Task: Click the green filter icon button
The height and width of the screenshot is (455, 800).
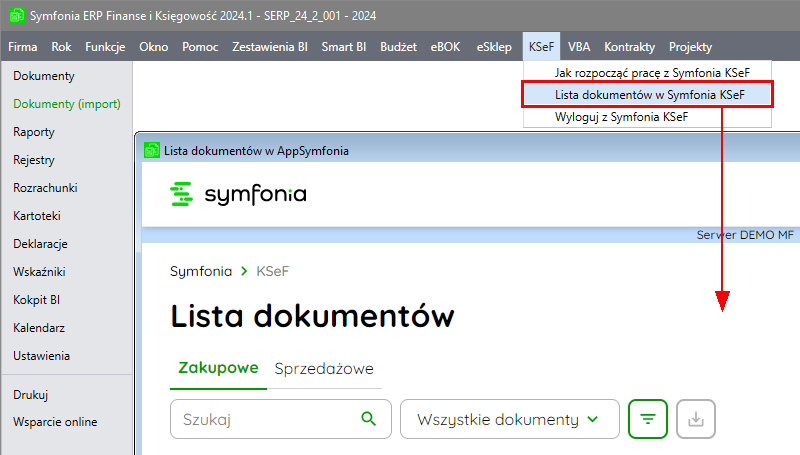Action: point(647,419)
